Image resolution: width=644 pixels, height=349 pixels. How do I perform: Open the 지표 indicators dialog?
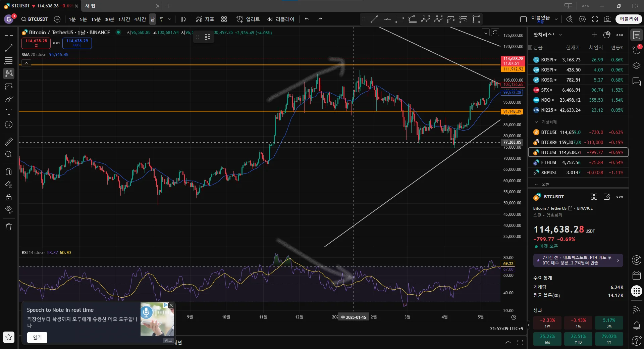pyautogui.click(x=205, y=19)
